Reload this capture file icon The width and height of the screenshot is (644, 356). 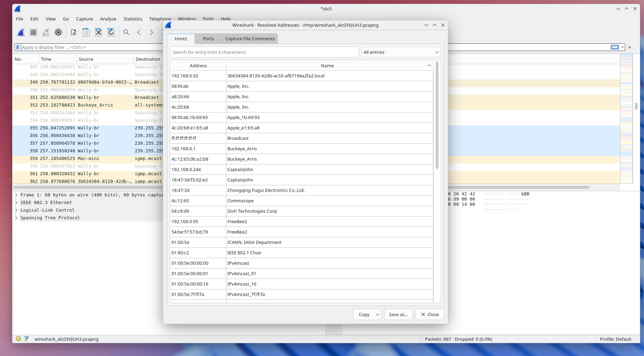(111, 32)
